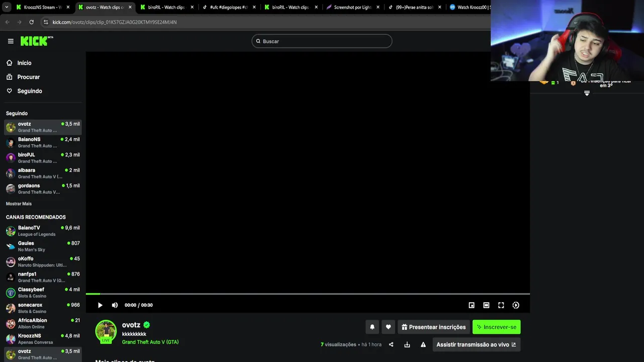Image resolution: width=644 pixels, height=362 pixels.
Task: Open nanfps1 recommended channel
Action: pos(43,277)
